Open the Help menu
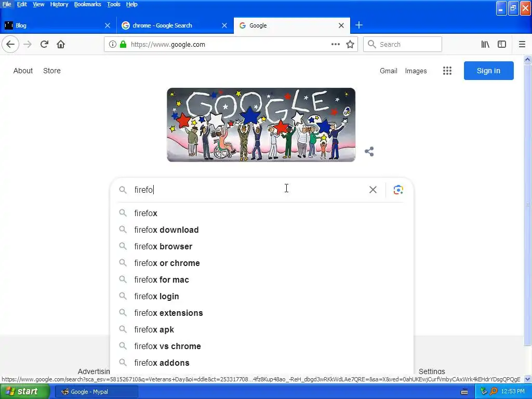 pos(131,4)
